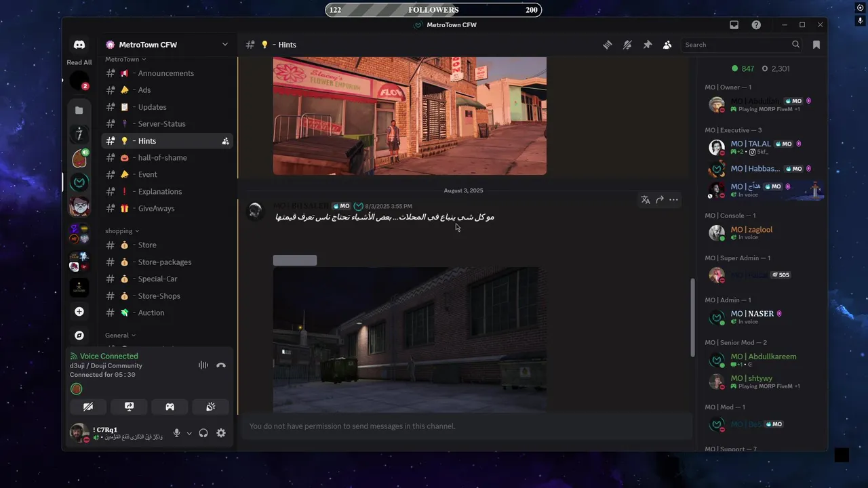This screenshot has width=868, height=488.
Task: Toggle channel notification mute bell icon
Action: click(x=627, y=45)
